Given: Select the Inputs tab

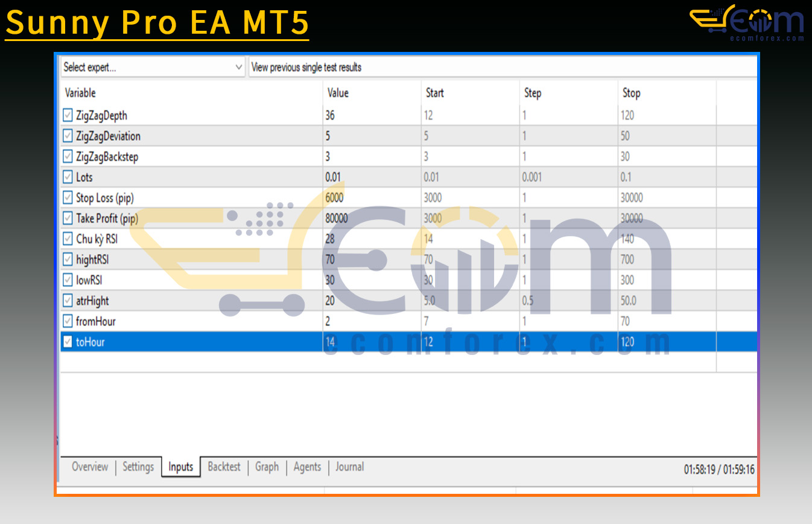Looking at the screenshot, I should pos(180,467).
